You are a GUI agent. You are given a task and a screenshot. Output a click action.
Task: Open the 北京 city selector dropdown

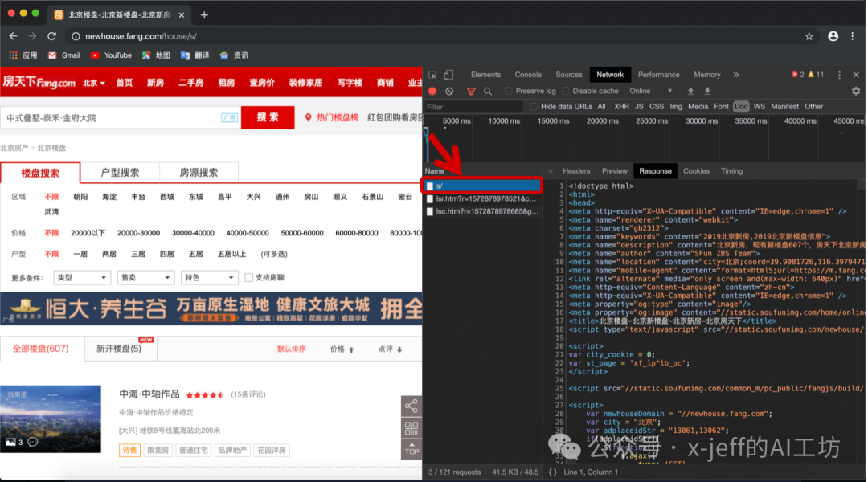(x=93, y=83)
